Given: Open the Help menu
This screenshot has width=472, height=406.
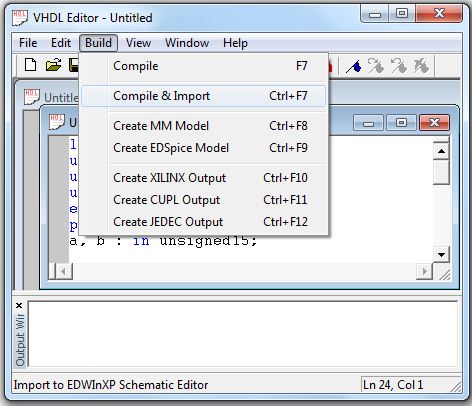Looking at the screenshot, I should coord(235,43).
